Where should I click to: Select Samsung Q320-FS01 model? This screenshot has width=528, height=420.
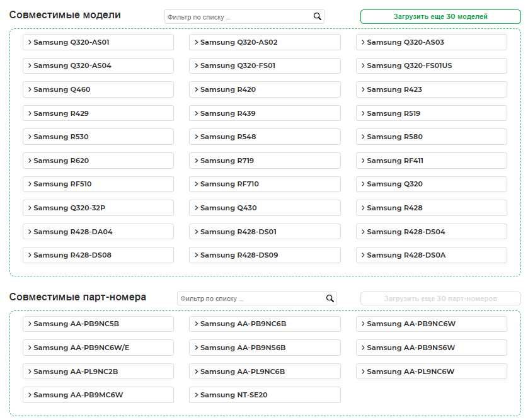coord(265,65)
